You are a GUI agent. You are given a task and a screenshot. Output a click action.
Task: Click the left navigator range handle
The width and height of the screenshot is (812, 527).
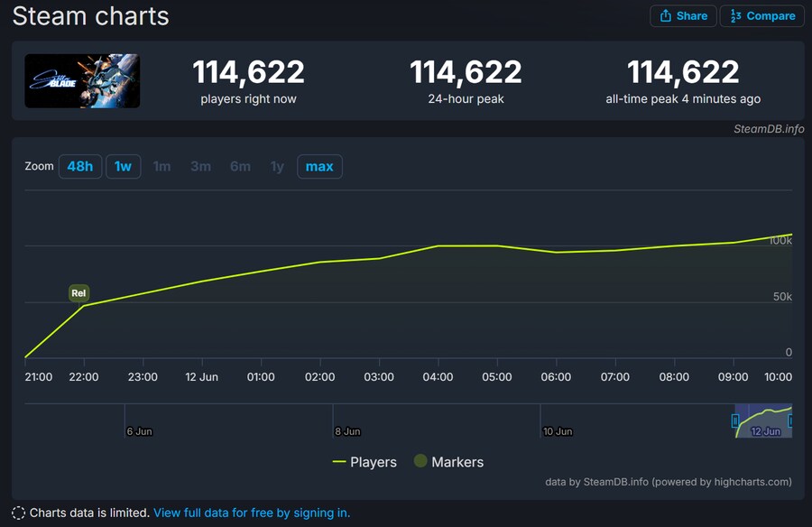point(734,421)
